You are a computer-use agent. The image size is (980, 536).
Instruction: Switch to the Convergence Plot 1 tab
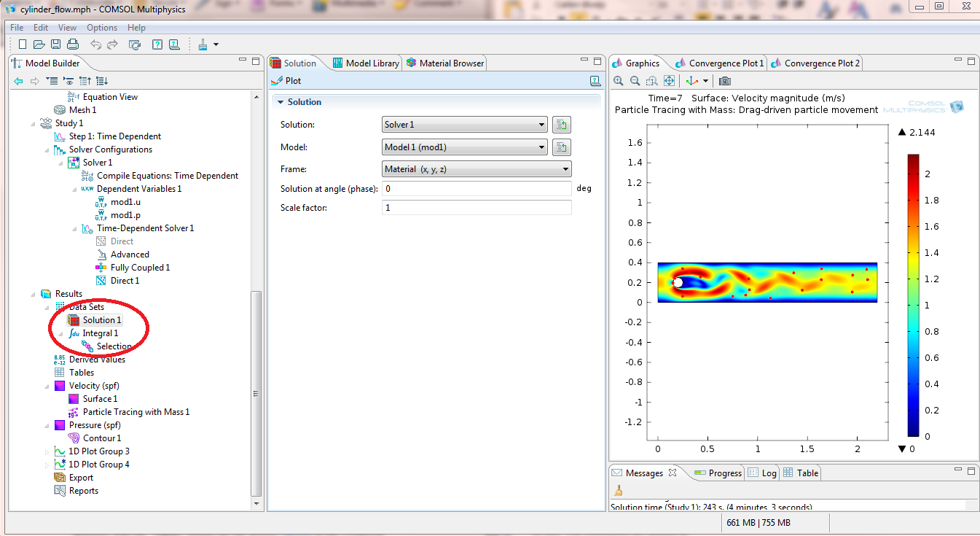click(x=719, y=63)
